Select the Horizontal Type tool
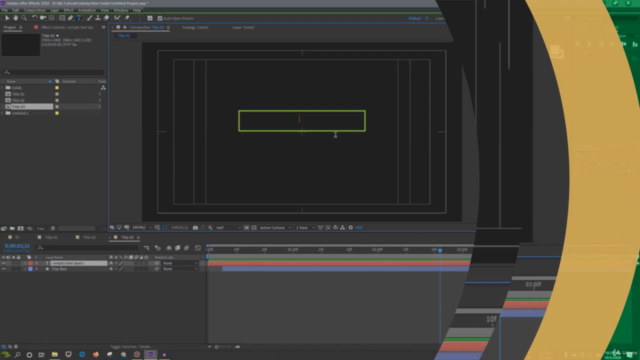Screen dimensions: 640x360 pyautogui.click(x=79, y=18)
